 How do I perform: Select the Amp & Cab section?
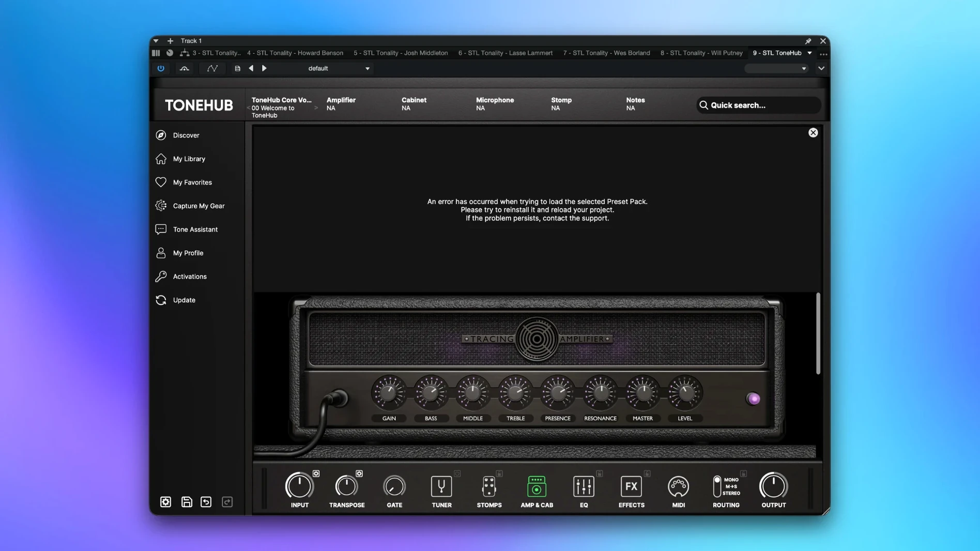tap(537, 491)
